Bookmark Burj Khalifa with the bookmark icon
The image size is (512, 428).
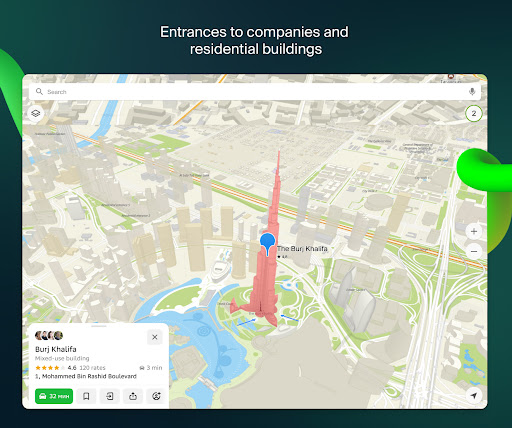86,396
